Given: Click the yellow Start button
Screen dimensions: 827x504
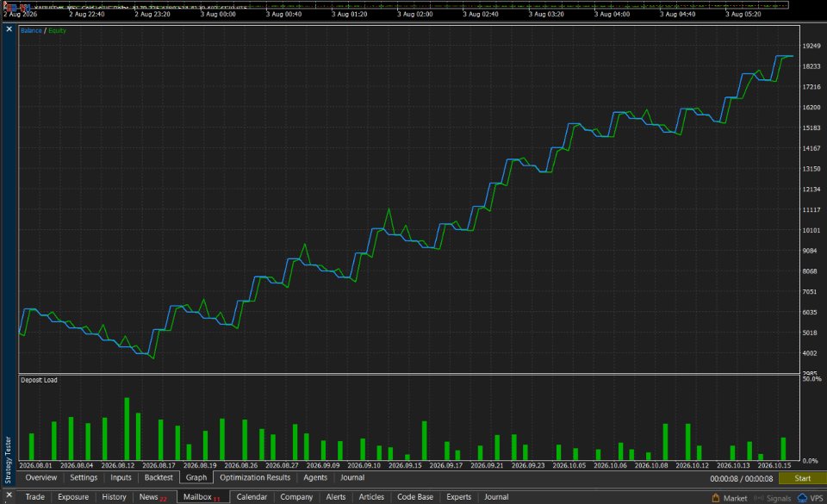Looking at the screenshot, I should coord(803,478).
